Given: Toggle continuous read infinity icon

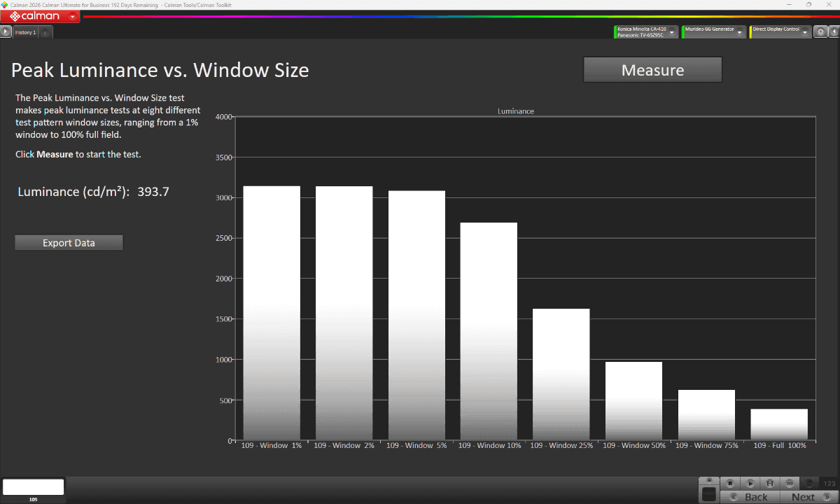Looking at the screenshot, I should pyautogui.click(x=789, y=483).
